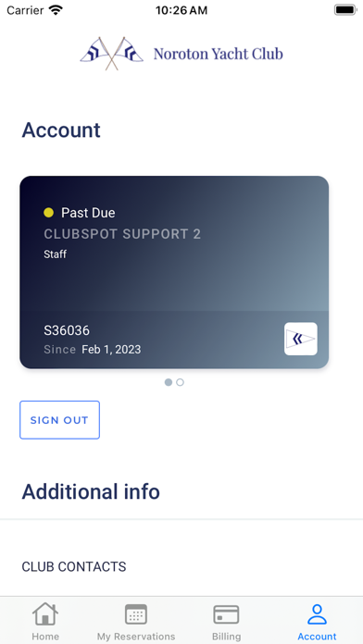Tap the battery indicator icon
Screen dimensions: 363x644
tap(344, 10)
